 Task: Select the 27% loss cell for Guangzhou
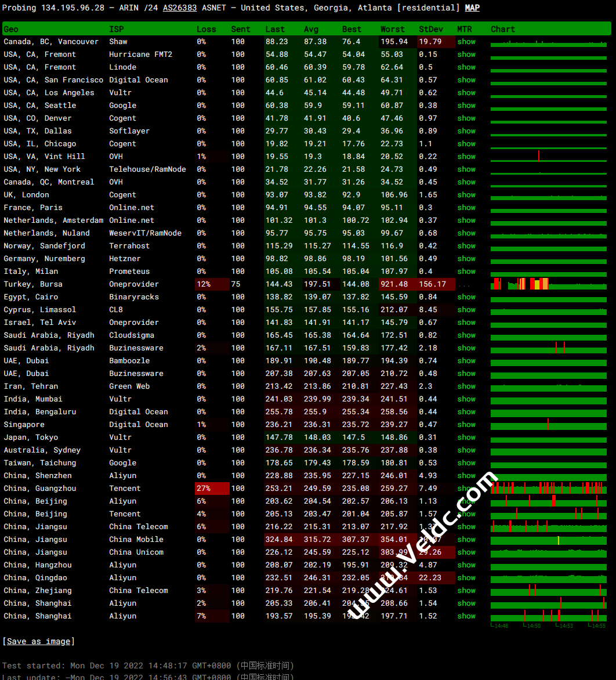click(x=212, y=489)
